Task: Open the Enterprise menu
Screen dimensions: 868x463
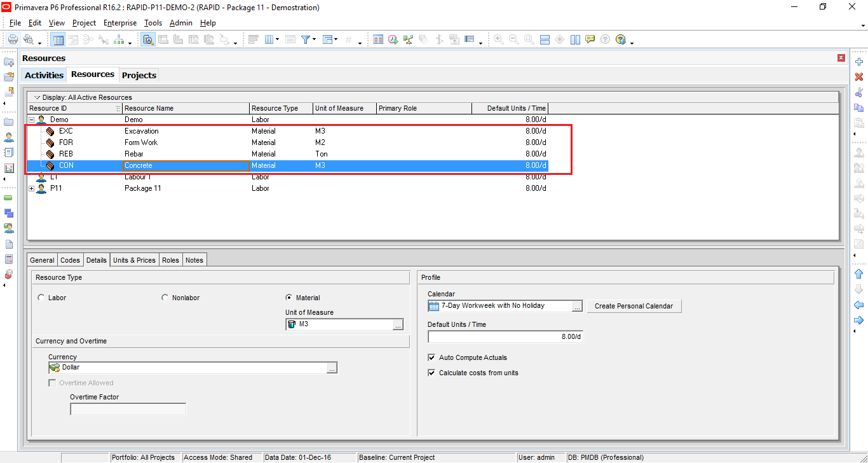Action: point(120,22)
